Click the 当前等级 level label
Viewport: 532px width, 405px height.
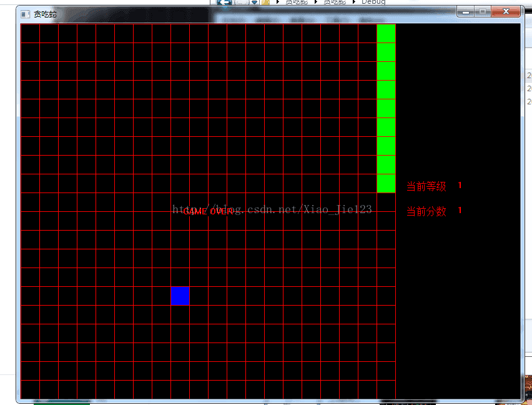tap(426, 186)
